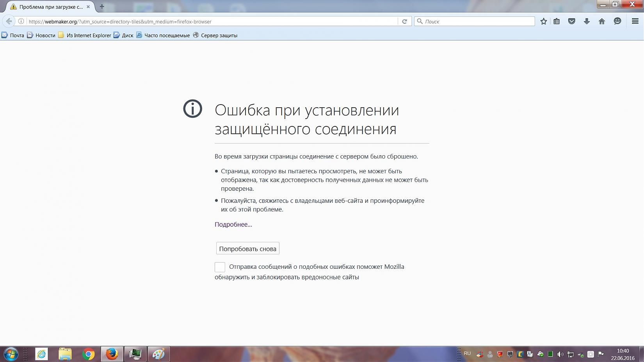
Task: Open the 'Сервер защиты' bookmark
Action: (215, 35)
